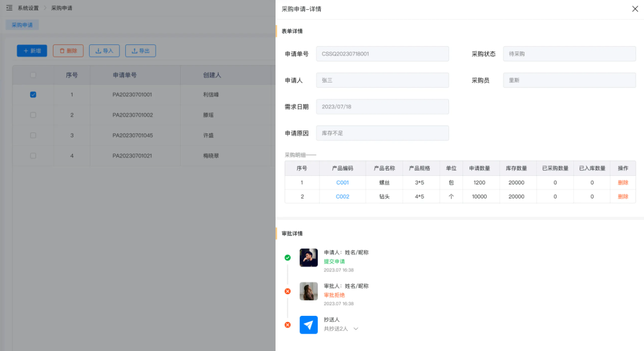Click the 申请数量 value 10000
Screen dimensions: 644x351
coord(479,196)
